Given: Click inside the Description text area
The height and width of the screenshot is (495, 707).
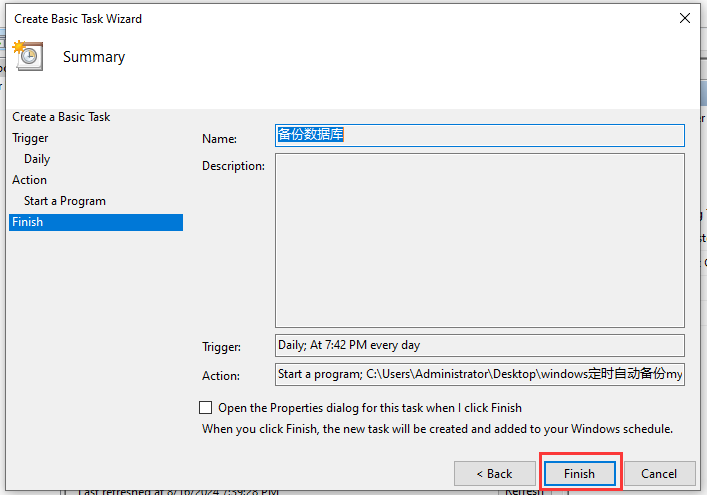Looking at the screenshot, I should pos(480,240).
